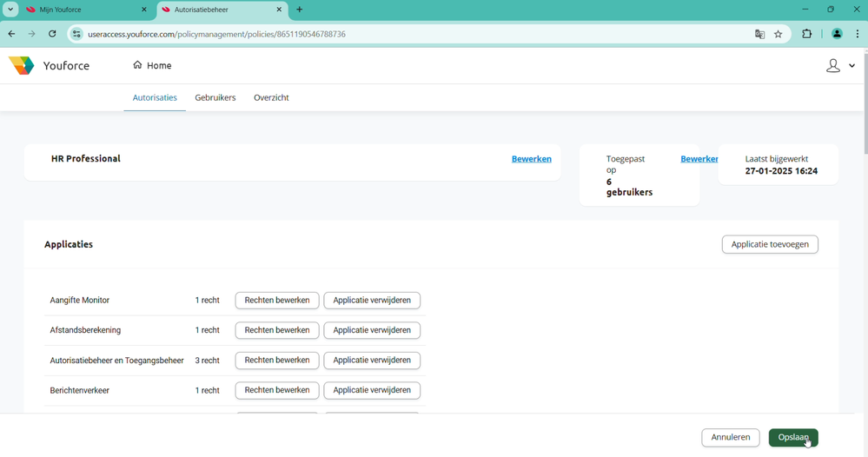This screenshot has width=868, height=457.
Task: Click the Youforce brand name text
Action: pyautogui.click(x=66, y=65)
